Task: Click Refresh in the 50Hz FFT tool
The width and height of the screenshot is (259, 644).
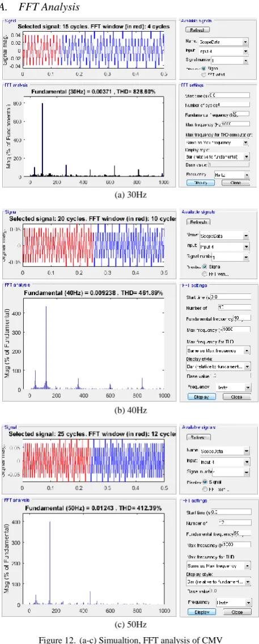Action: pyautogui.click(x=199, y=437)
